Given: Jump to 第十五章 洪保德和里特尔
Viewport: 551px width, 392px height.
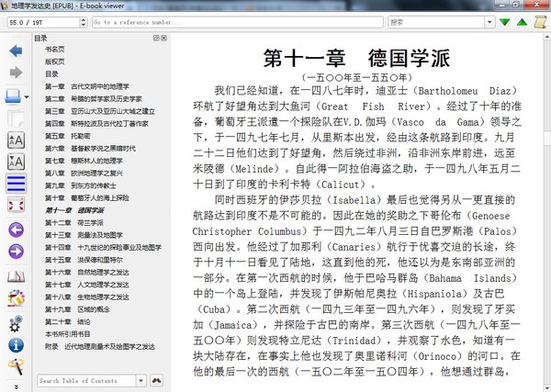Looking at the screenshot, I should 84,260.
